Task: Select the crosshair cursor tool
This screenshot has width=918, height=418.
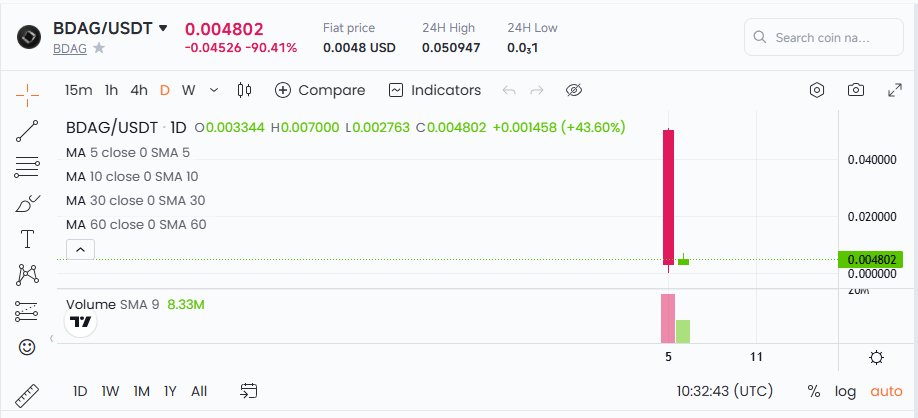Action: click(27, 95)
